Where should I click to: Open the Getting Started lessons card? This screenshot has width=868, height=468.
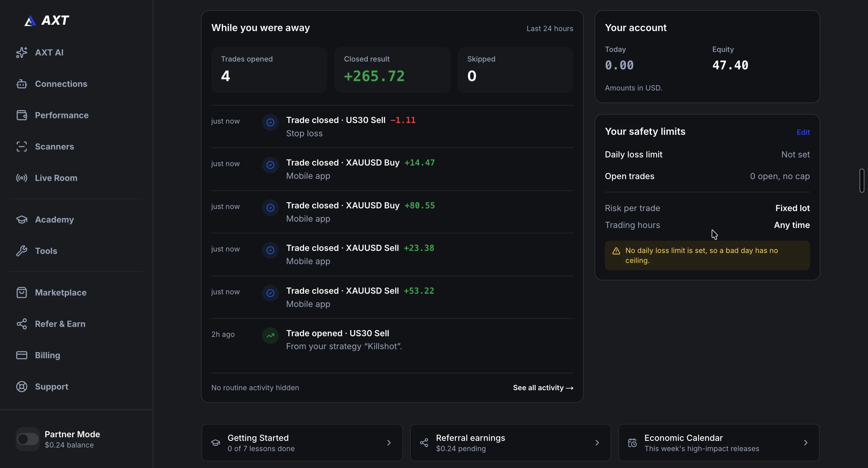[x=302, y=443]
